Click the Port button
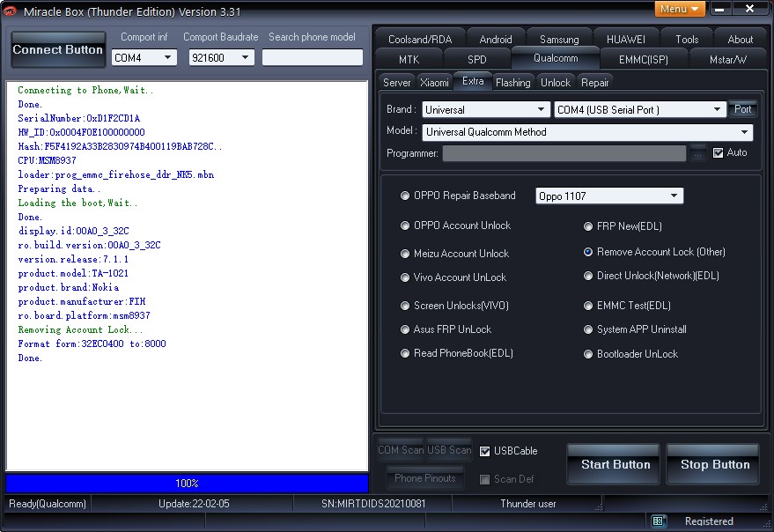The height and width of the screenshot is (532, 774). 743,109
